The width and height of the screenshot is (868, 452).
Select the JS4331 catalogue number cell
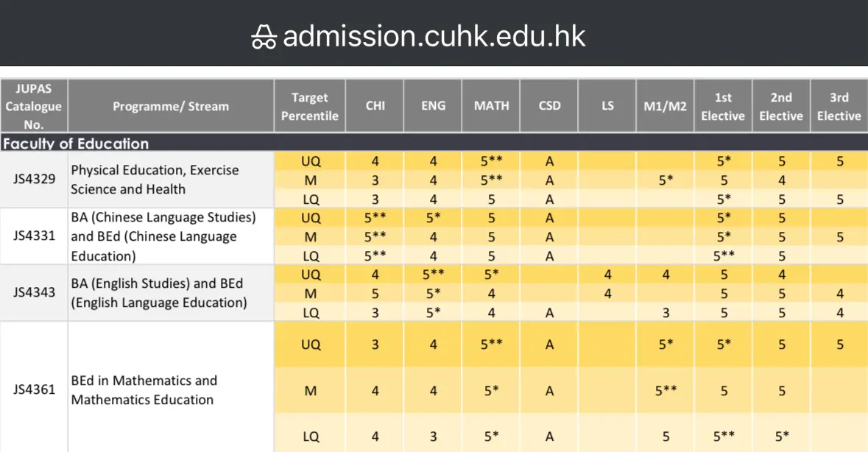34,236
